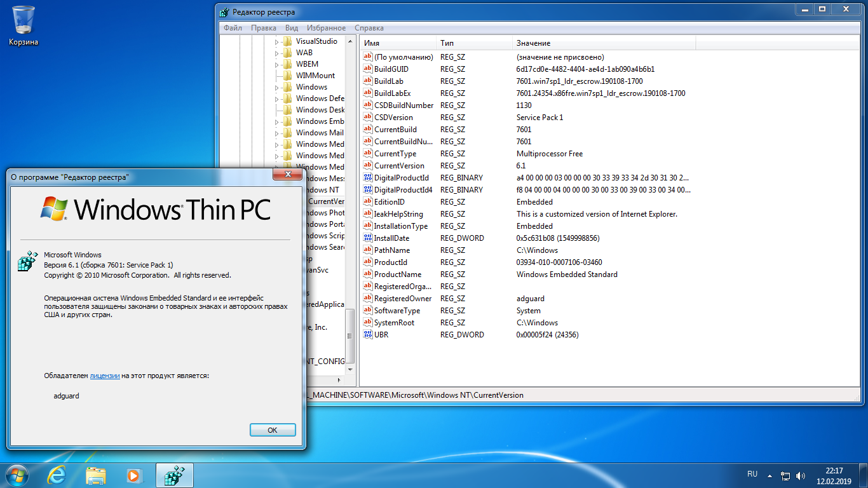Click the Show desktop strip beside the clock
The height and width of the screenshot is (488, 868).
863,475
